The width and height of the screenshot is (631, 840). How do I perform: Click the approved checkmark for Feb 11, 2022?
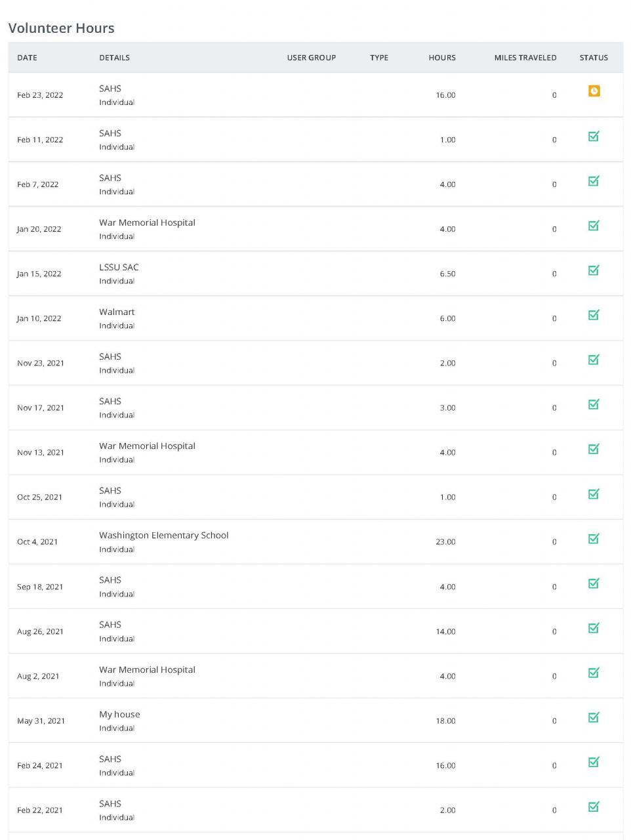tap(594, 136)
